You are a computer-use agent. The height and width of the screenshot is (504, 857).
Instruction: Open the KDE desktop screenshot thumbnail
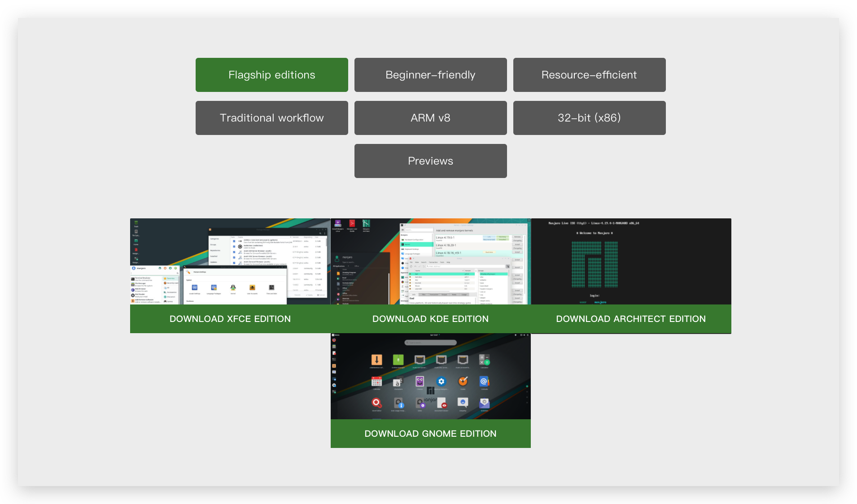coord(430,261)
